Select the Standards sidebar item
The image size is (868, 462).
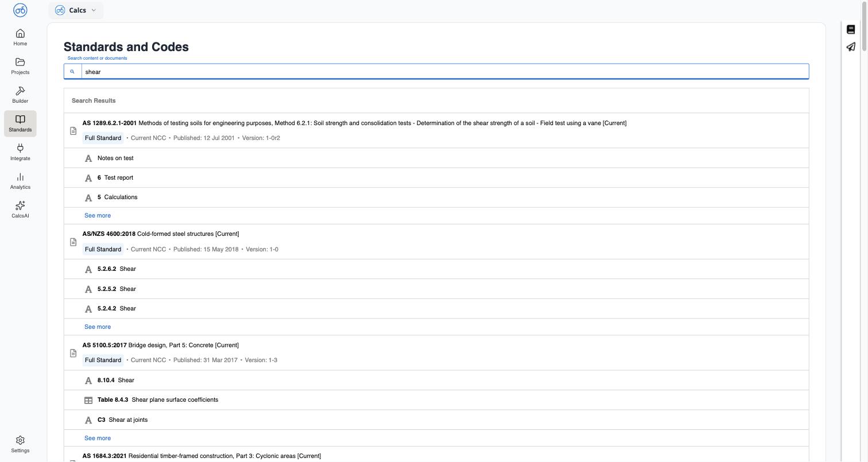[20, 123]
